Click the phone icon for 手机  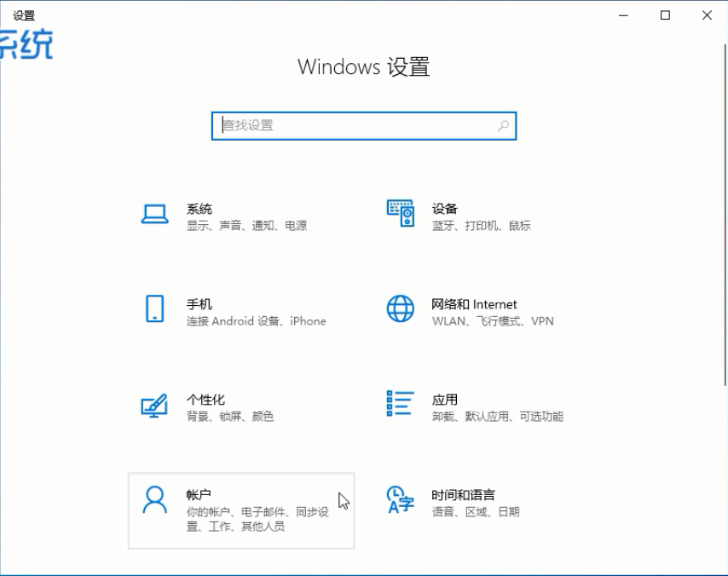(154, 308)
